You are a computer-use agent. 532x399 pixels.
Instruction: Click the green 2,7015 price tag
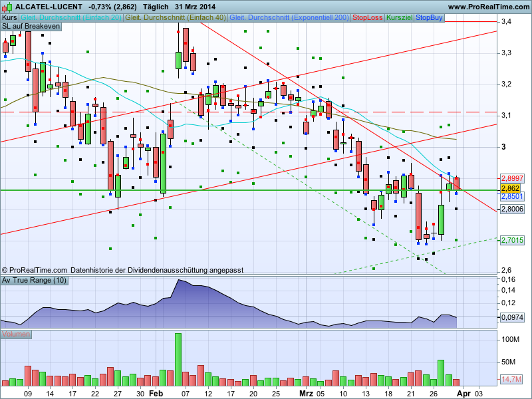511,240
